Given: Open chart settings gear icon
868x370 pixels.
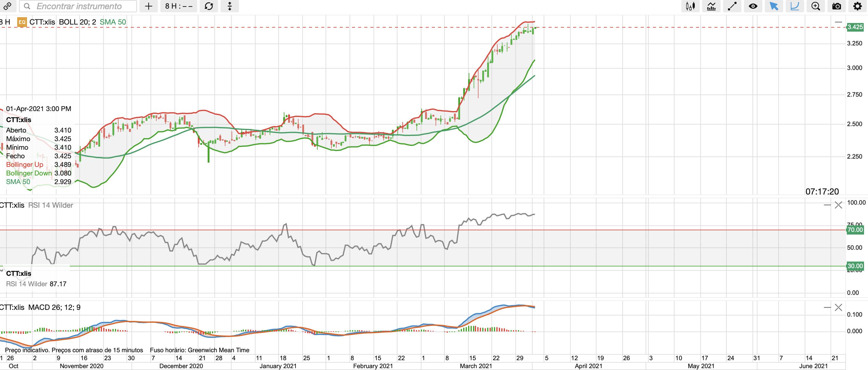Looking at the screenshot, I should click(857, 6).
